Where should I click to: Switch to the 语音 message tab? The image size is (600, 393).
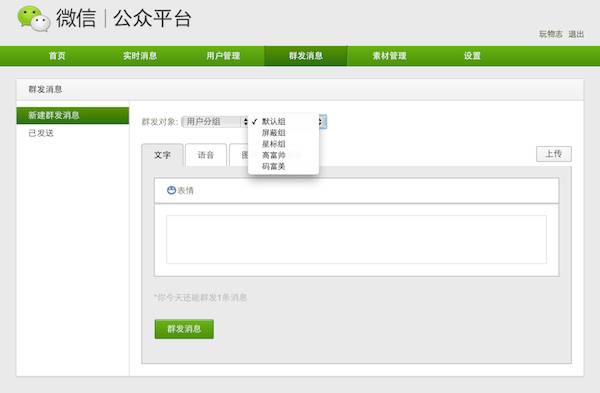[206, 155]
